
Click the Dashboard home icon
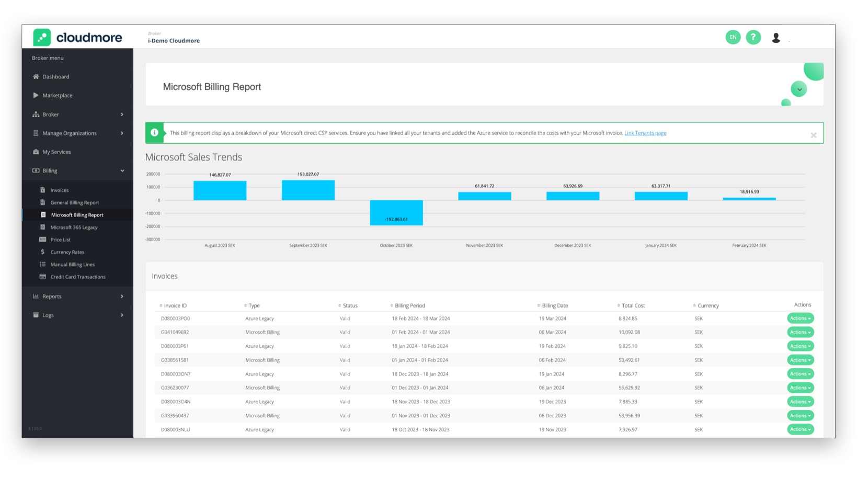click(x=36, y=76)
